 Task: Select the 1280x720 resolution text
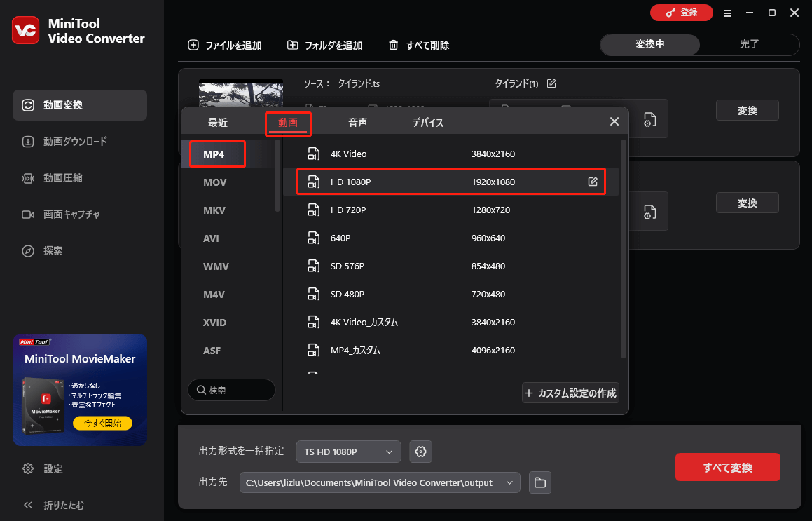[x=490, y=210]
